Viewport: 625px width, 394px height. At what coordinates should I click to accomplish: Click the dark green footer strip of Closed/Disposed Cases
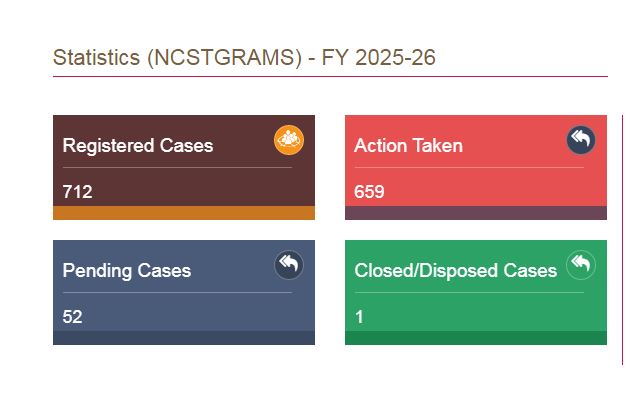476,338
